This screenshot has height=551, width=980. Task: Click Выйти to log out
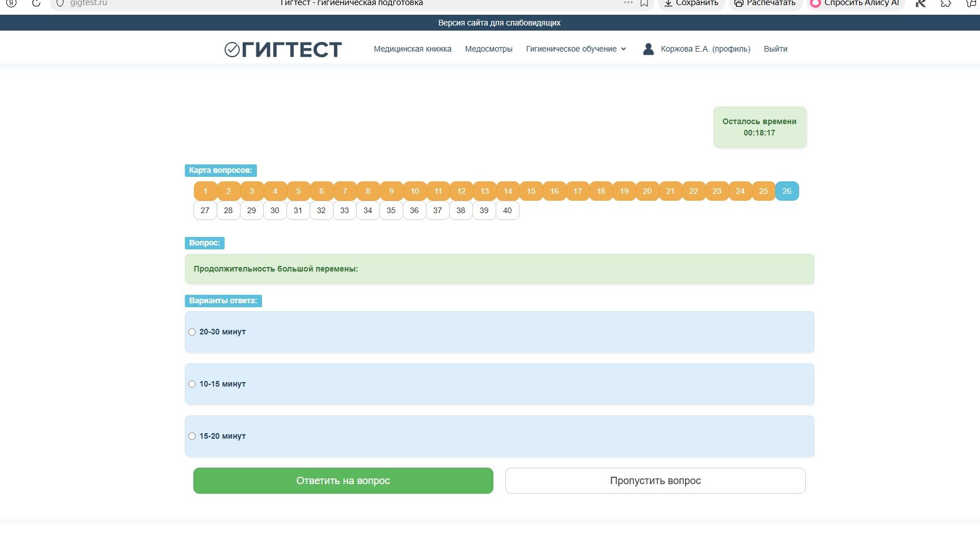click(775, 49)
